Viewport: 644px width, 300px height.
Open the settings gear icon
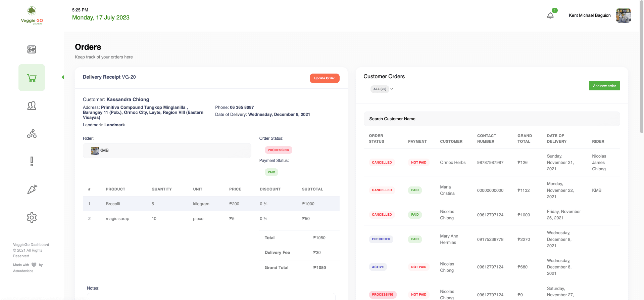coord(32,217)
